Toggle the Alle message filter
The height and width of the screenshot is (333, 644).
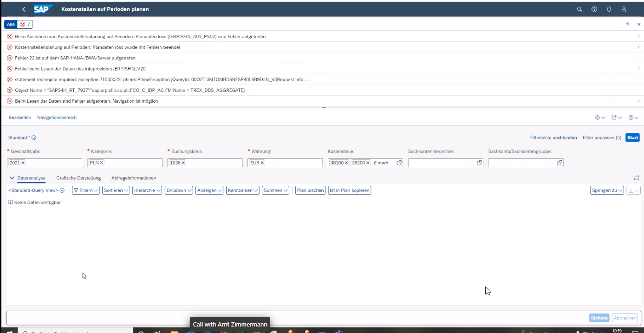11,24
